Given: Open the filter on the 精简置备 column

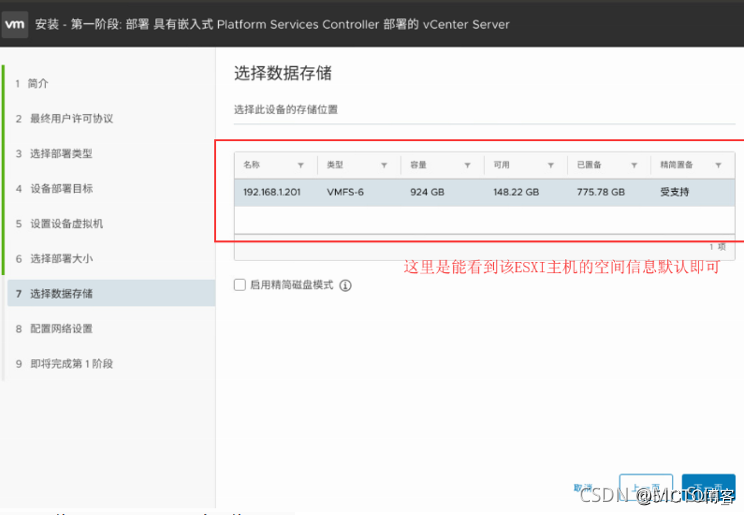Looking at the screenshot, I should 718,165.
